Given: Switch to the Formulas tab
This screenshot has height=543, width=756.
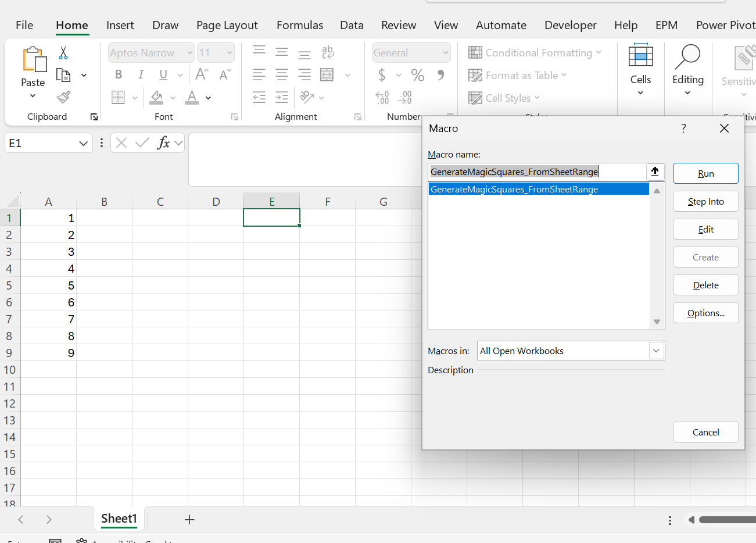Looking at the screenshot, I should [300, 25].
